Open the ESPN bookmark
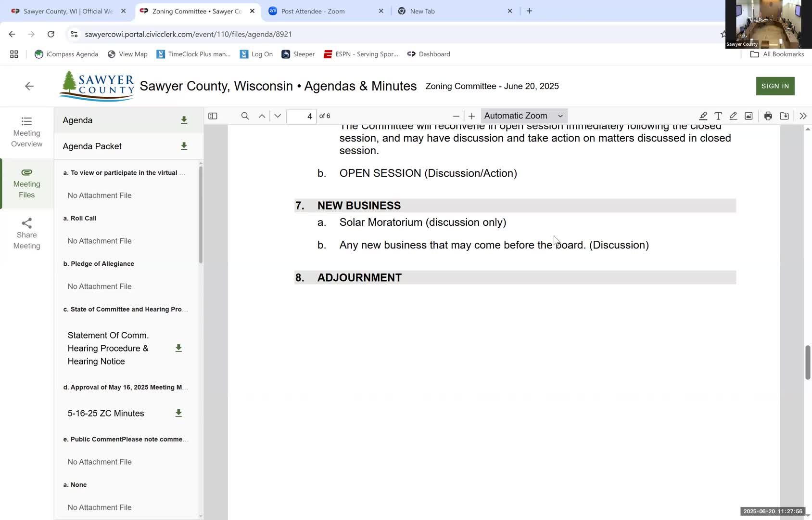 click(x=361, y=54)
